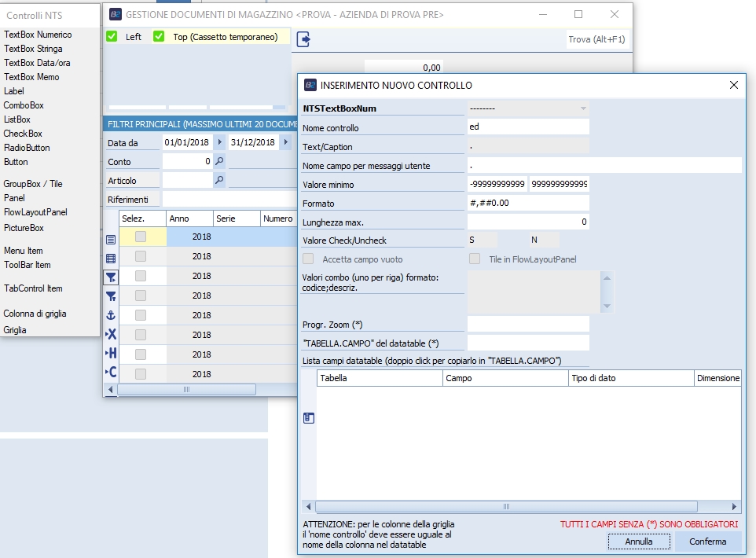Click the Tabella column header
The width and height of the screenshot is (756, 558).
[x=380, y=378]
